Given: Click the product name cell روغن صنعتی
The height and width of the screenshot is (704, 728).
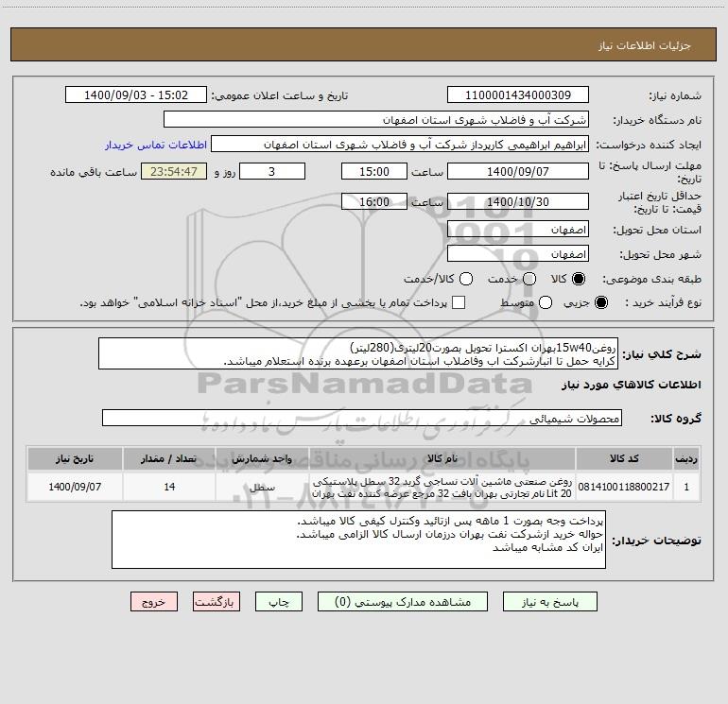Looking at the screenshot, I should click(442, 488).
